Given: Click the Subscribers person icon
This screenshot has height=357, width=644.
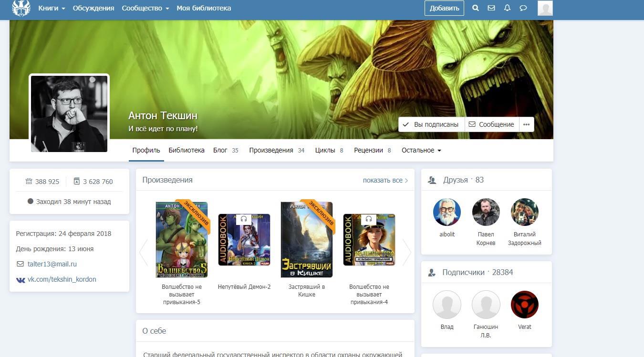Looking at the screenshot, I should coord(432,273).
